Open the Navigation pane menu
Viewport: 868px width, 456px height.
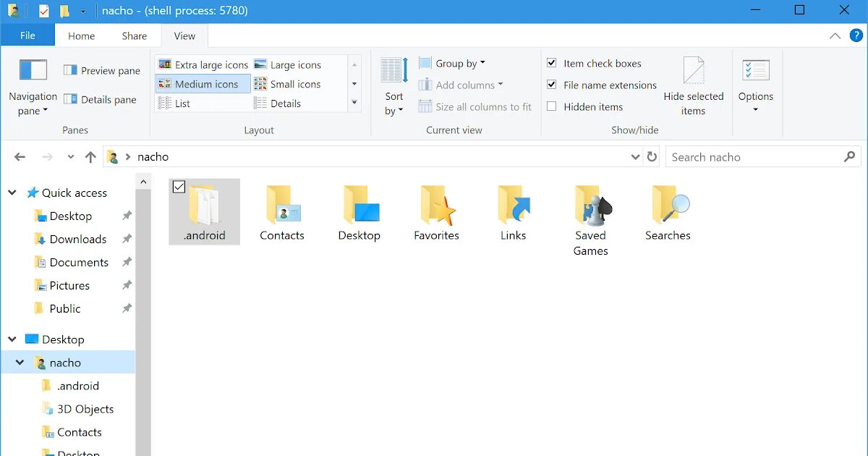coord(33,88)
